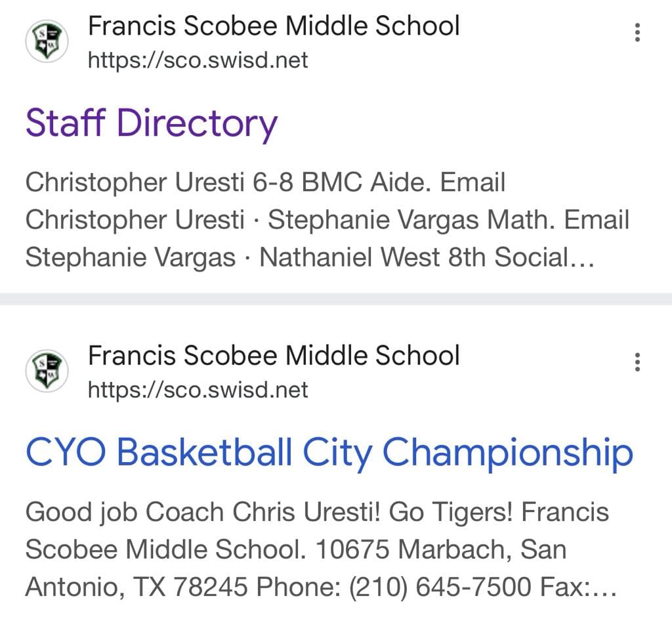Click the gray divider between the two results
The width and height of the screenshot is (672, 619).
coord(336,299)
